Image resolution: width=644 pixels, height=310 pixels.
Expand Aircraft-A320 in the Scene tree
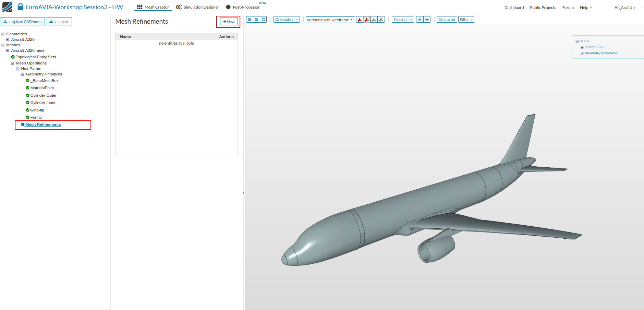click(582, 47)
